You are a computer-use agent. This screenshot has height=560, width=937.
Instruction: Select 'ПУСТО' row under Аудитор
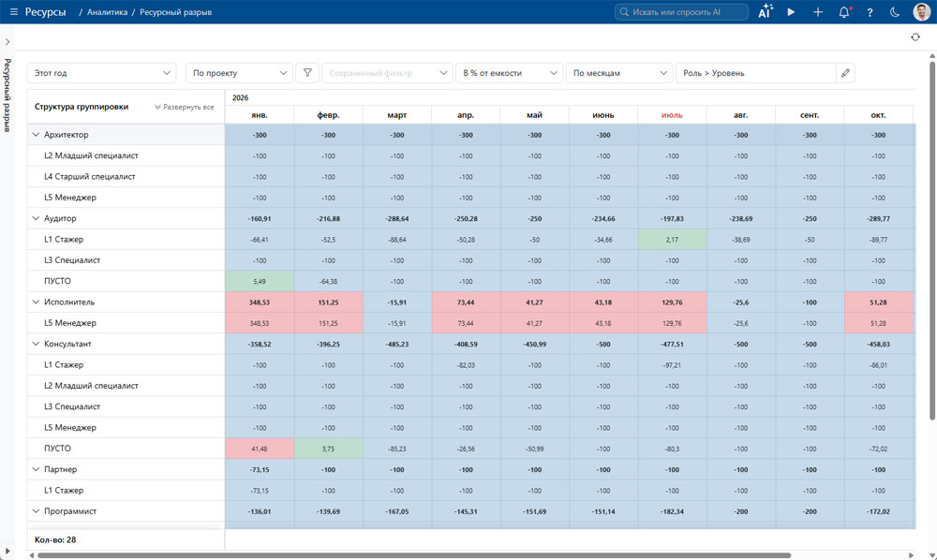(x=126, y=281)
